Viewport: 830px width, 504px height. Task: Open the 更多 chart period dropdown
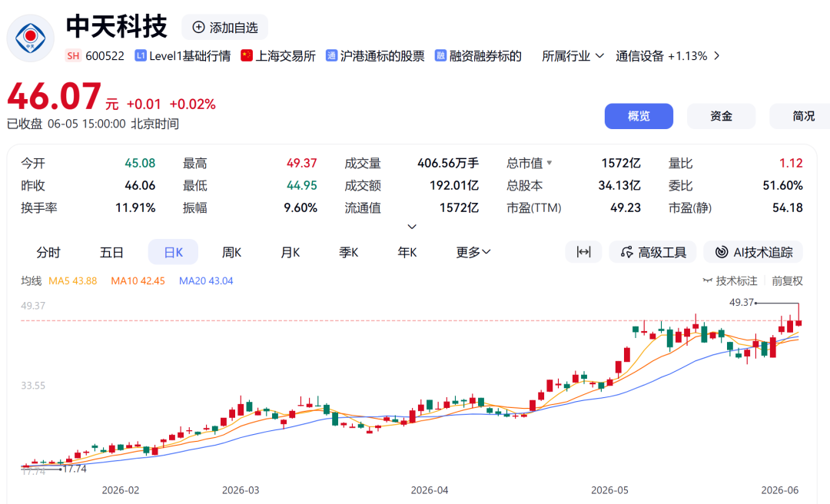click(473, 252)
